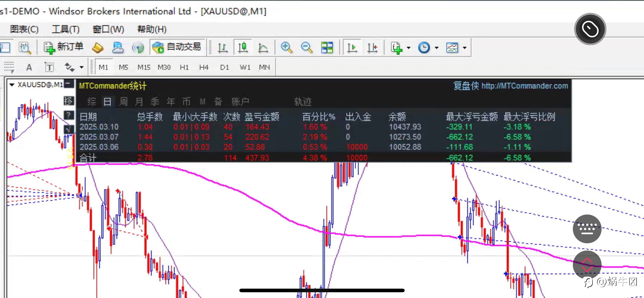Open the http://MTCommander.com link
The image size is (644, 298).
pyautogui.click(x=525, y=86)
